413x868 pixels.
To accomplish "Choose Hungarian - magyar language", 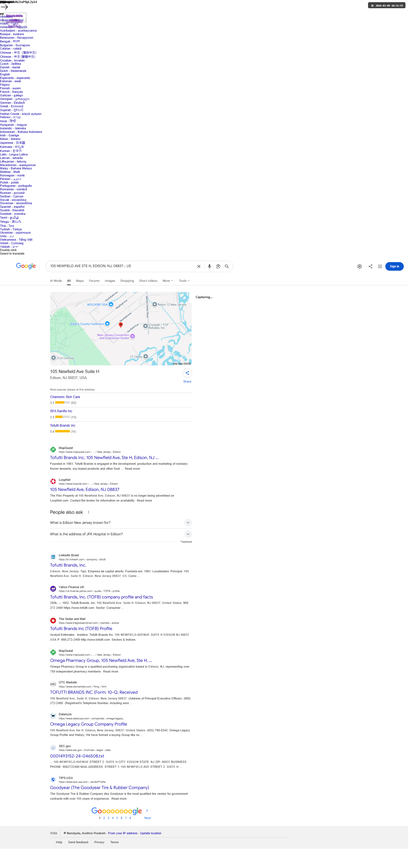I will [13, 125].
